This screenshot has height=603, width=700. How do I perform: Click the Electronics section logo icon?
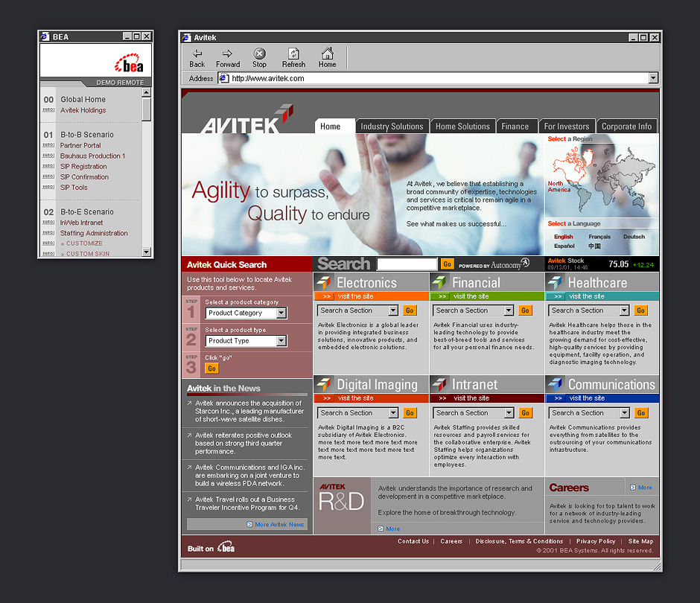[x=324, y=283]
